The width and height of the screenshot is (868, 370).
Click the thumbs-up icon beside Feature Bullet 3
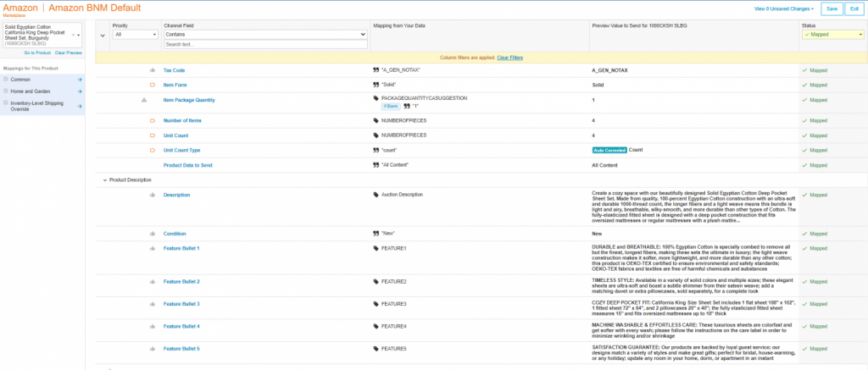click(x=153, y=304)
